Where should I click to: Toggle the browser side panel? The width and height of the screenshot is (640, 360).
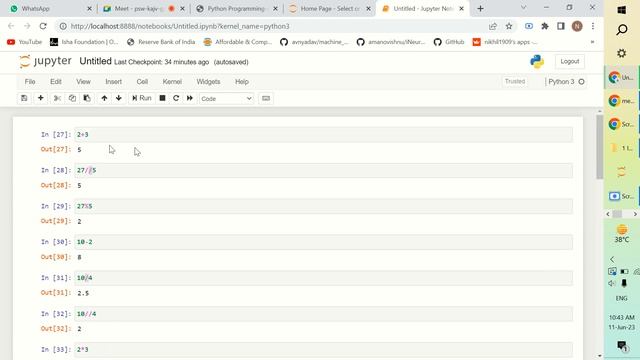click(561, 26)
